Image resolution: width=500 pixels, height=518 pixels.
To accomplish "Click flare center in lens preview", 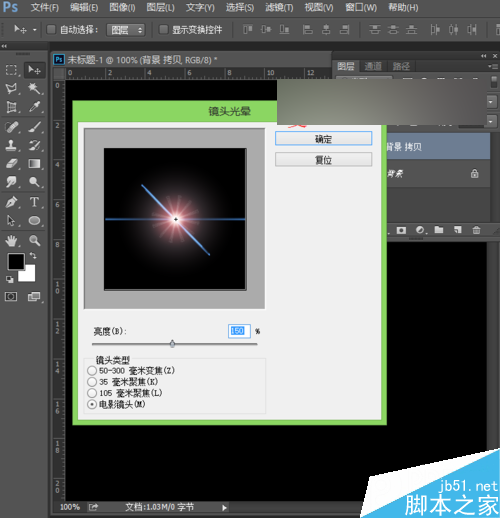I will click(x=176, y=219).
